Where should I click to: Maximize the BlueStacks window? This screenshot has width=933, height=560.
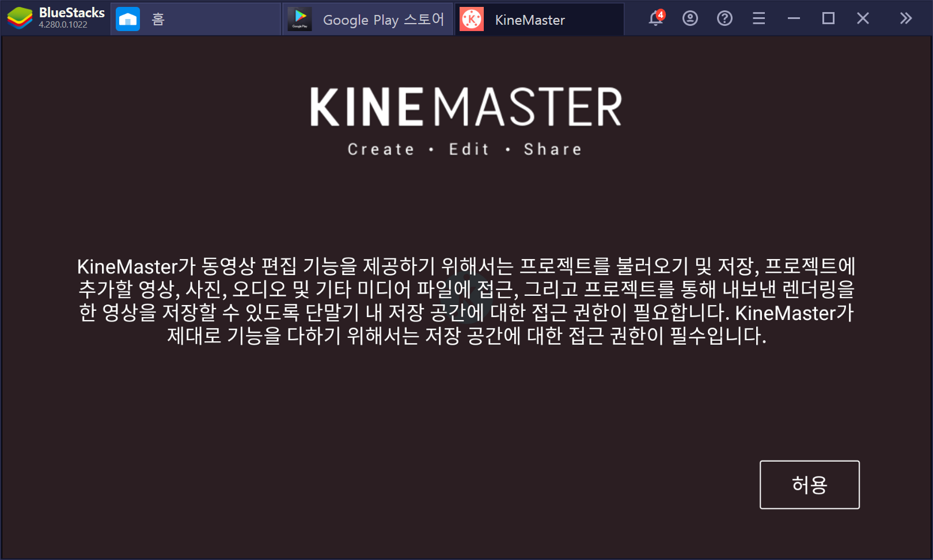828,18
